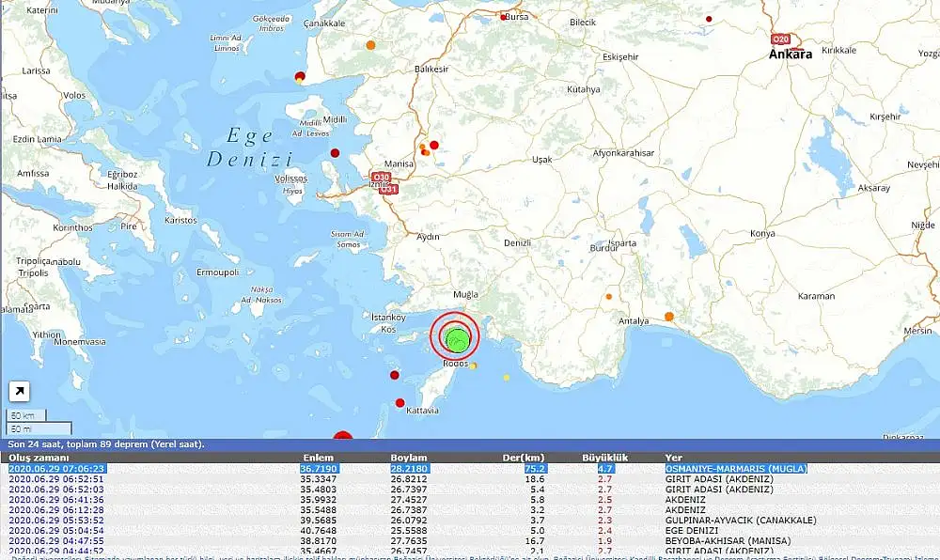
Task: Click the Muğla city label on the map
Action: 466,294
